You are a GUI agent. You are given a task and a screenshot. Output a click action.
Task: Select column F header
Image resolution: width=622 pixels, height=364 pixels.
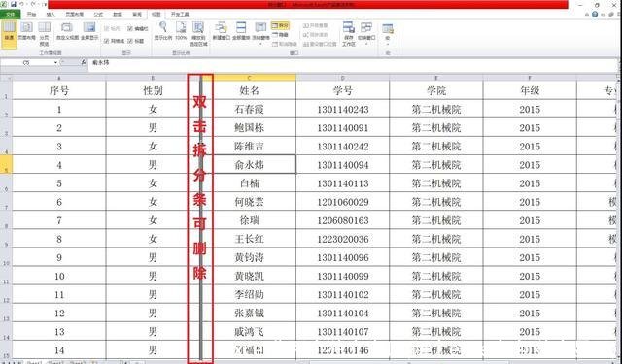point(530,78)
